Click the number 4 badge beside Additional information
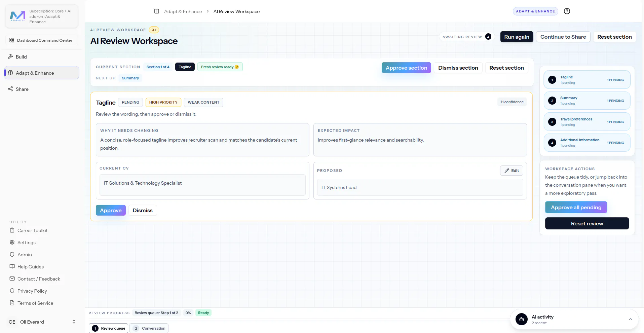The height and width of the screenshot is (333, 644). [552, 143]
